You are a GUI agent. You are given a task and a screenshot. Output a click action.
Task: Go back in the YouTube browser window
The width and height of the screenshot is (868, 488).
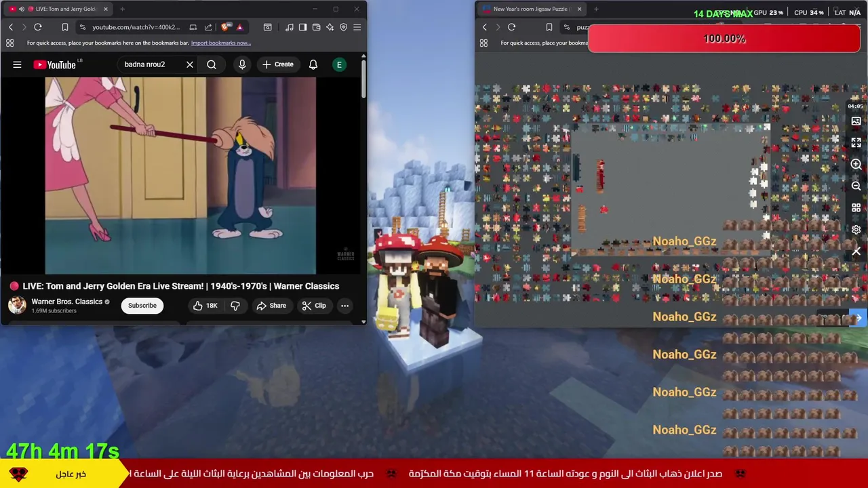11,27
